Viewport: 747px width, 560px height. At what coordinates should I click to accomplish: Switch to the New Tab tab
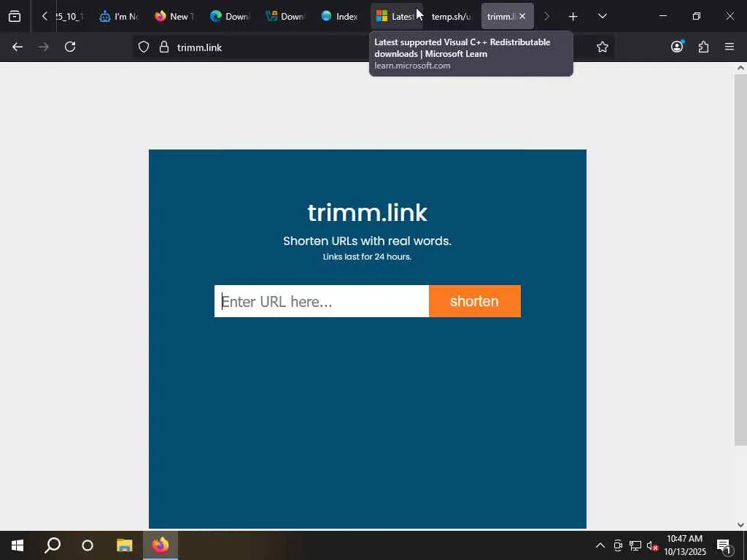pos(174,17)
